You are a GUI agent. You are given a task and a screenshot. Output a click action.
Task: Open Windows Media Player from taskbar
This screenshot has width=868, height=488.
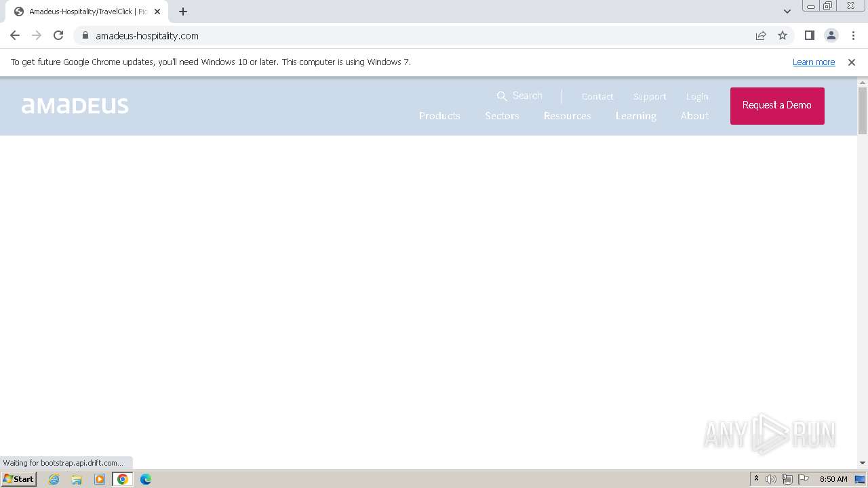pos(100,479)
